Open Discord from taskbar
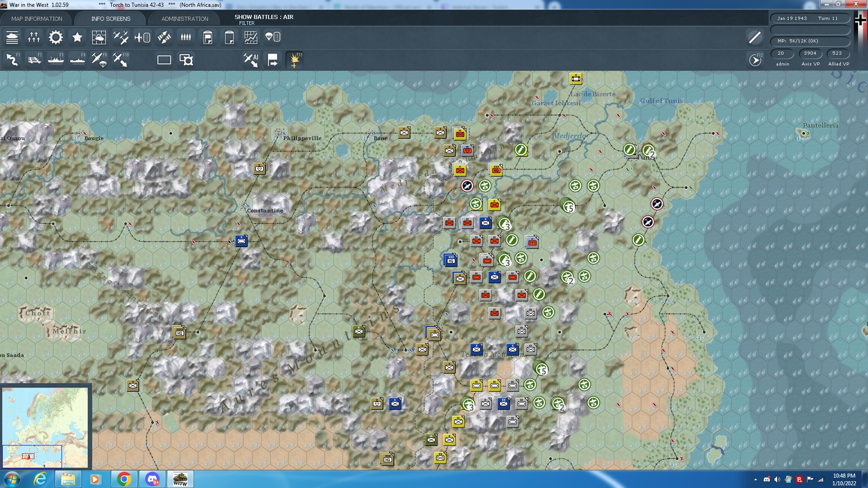 click(x=152, y=479)
